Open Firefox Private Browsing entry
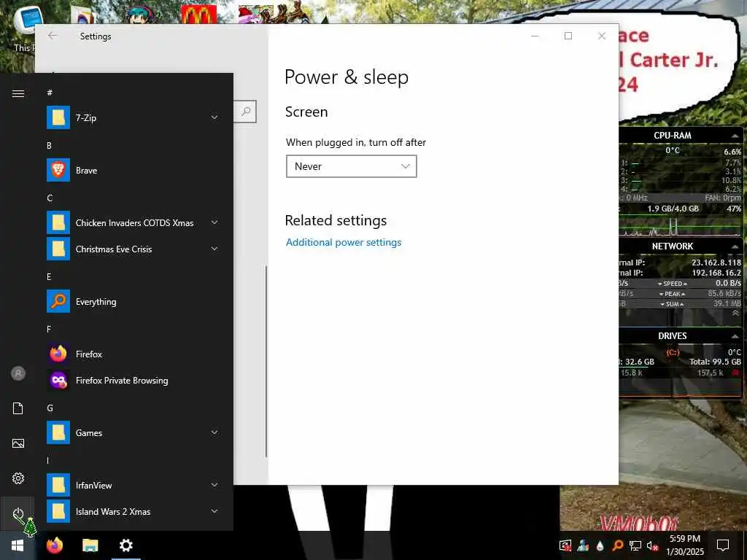 coord(122,381)
